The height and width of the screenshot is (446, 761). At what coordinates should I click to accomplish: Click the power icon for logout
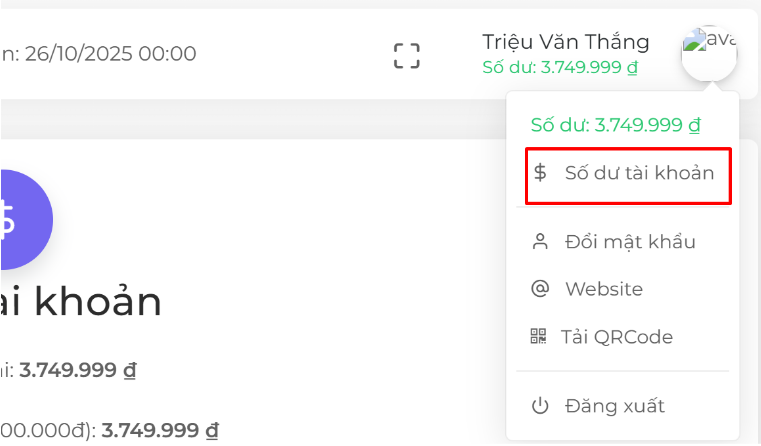[x=540, y=406]
